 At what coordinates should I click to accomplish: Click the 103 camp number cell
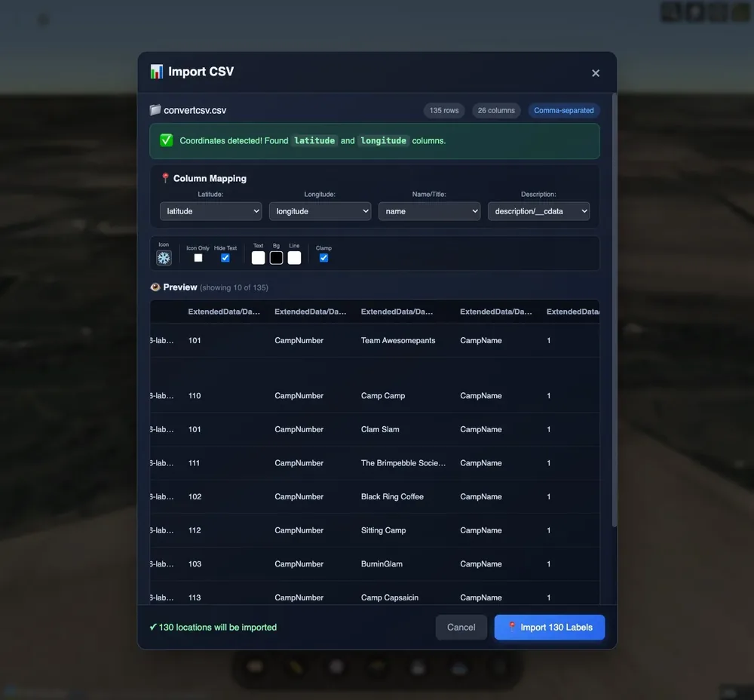[195, 564]
